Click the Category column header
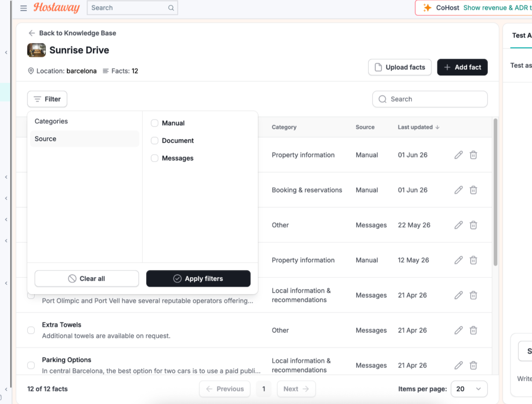The height and width of the screenshot is (404, 532). (284, 127)
